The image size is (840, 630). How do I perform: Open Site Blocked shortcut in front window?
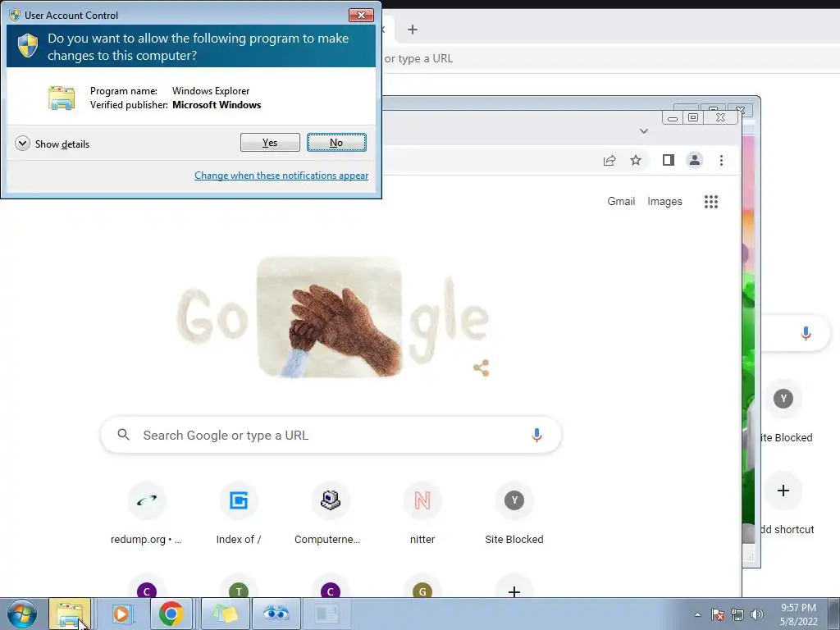[514, 514]
